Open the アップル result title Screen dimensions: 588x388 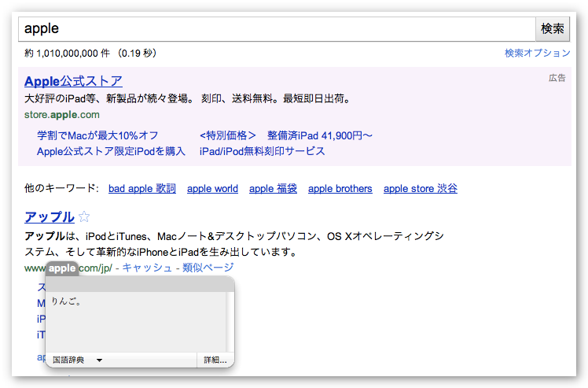(49, 216)
